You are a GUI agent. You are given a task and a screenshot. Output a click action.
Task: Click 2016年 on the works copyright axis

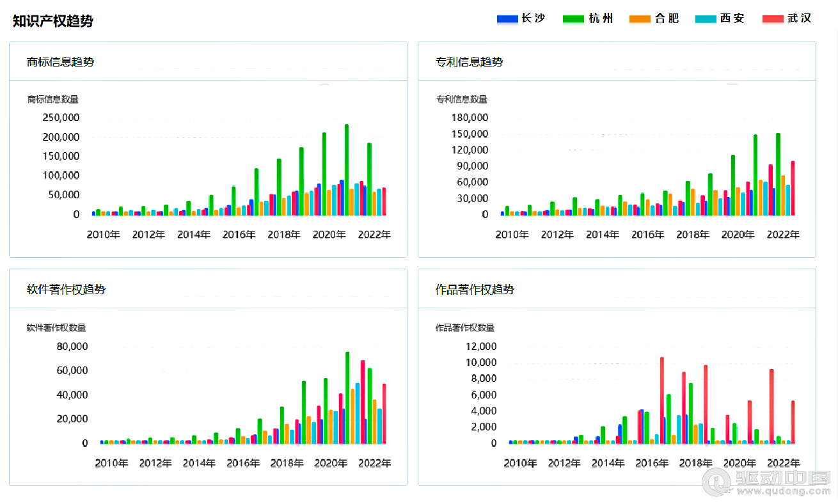(652, 463)
